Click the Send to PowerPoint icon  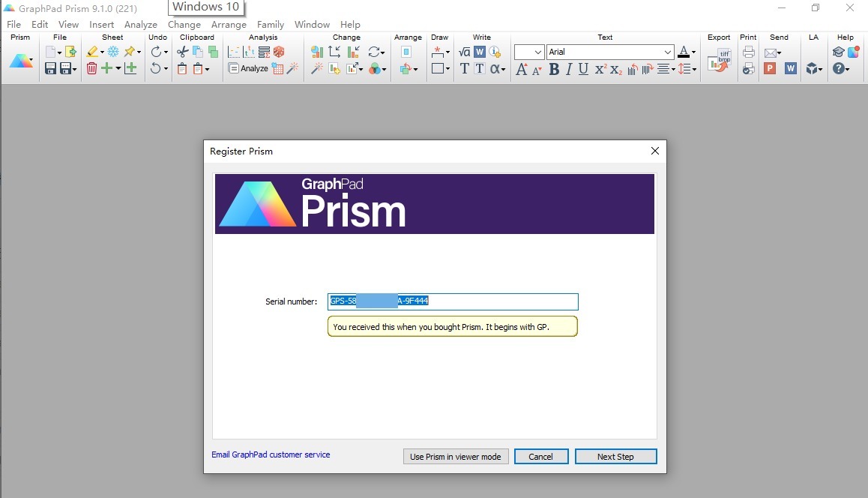pyautogui.click(x=770, y=68)
